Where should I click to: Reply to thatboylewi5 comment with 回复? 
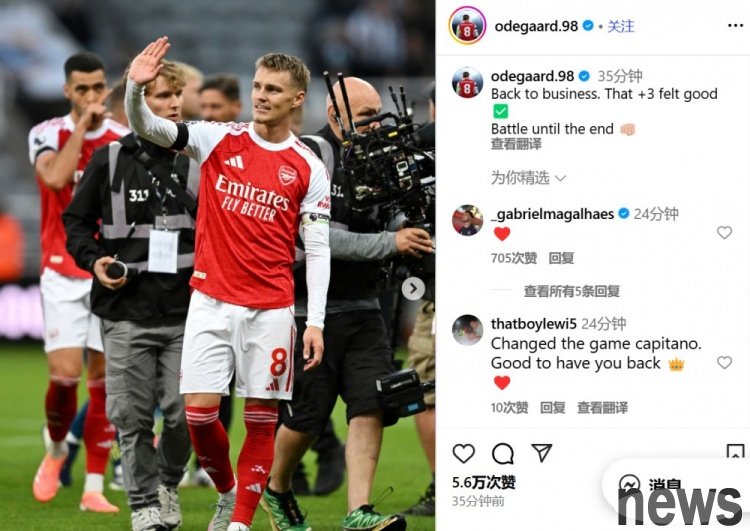pyautogui.click(x=552, y=408)
